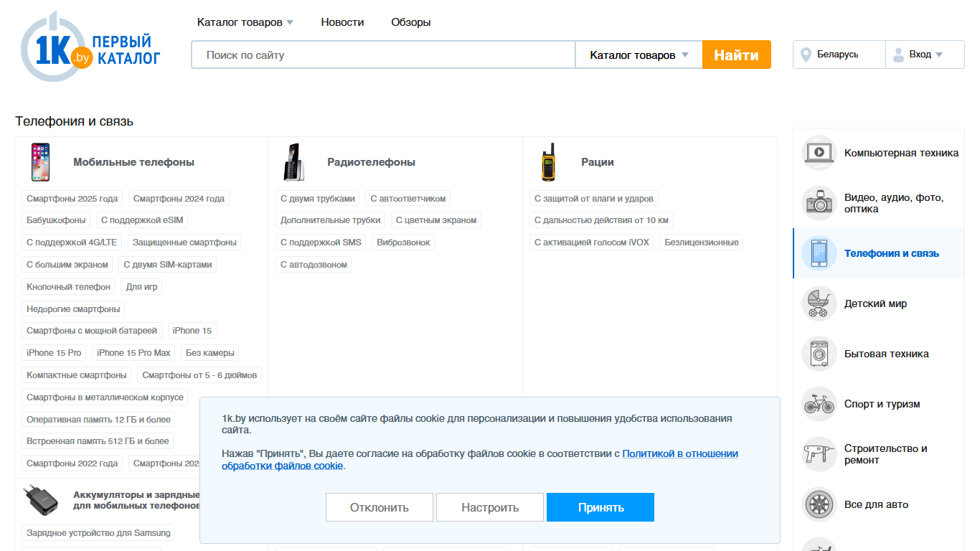
Task: Select the С двумя трубками tag
Action: click(x=318, y=199)
